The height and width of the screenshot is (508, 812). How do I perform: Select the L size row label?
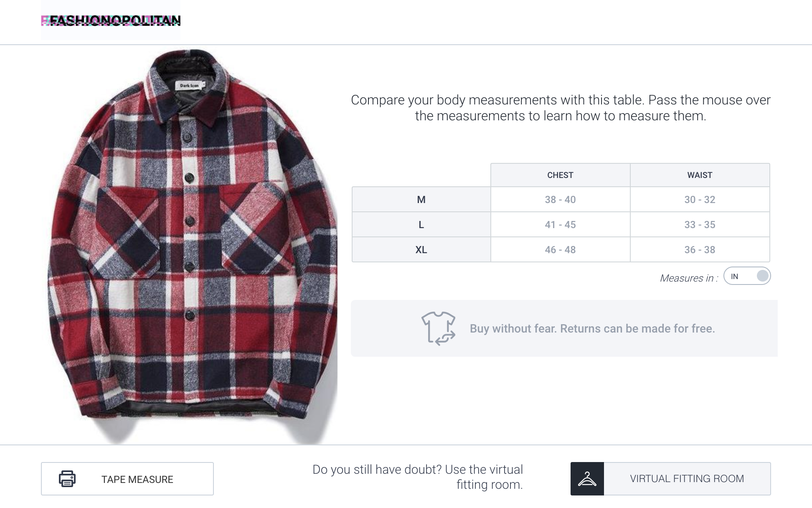pyautogui.click(x=421, y=225)
